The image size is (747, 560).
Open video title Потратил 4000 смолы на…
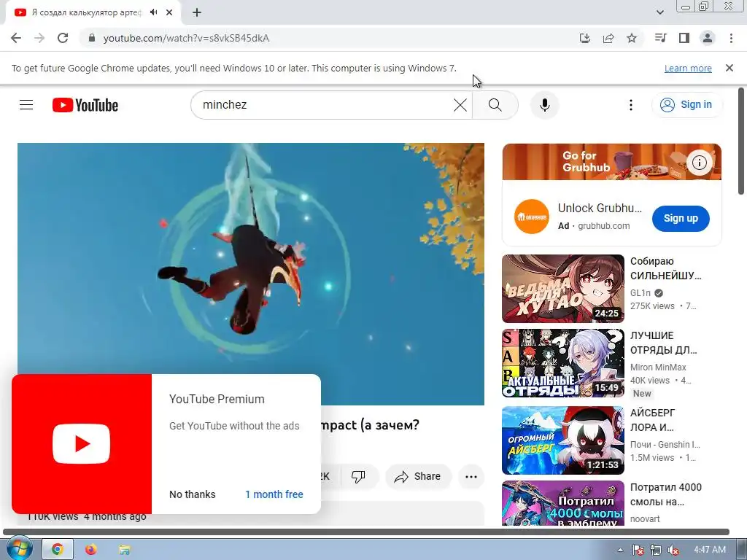pos(665,494)
